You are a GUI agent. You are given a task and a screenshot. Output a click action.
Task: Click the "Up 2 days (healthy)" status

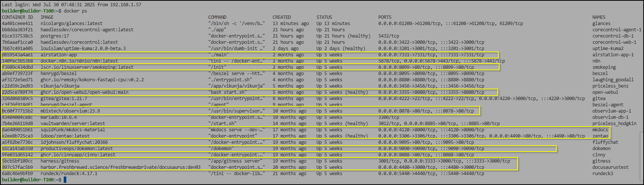coord(341,49)
